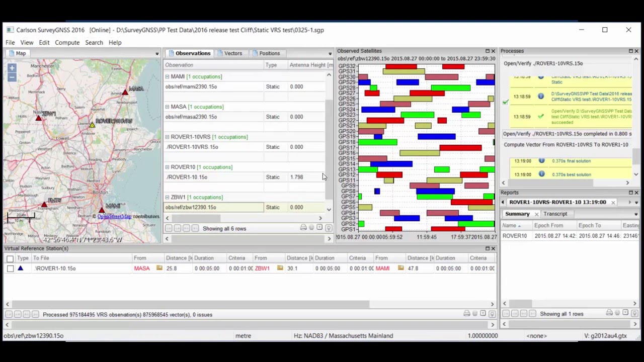Close the Observed Satellites panel
The height and width of the screenshot is (362, 644).
pyautogui.click(x=493, y=51)
